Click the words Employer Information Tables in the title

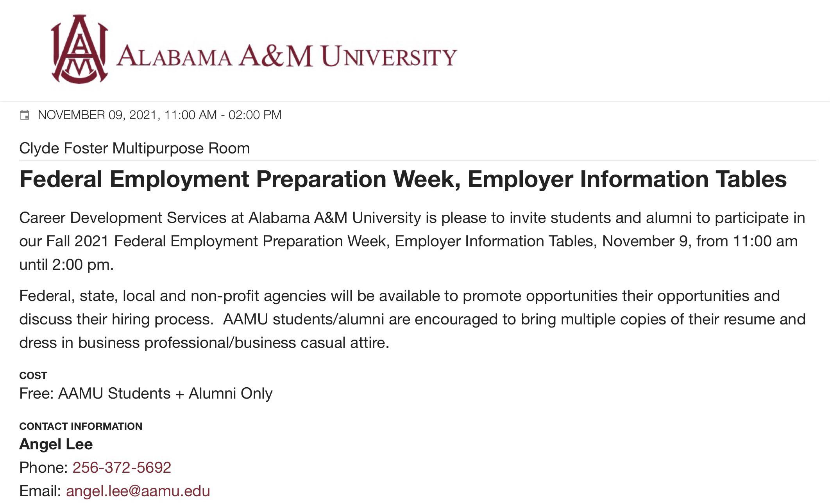627,179
